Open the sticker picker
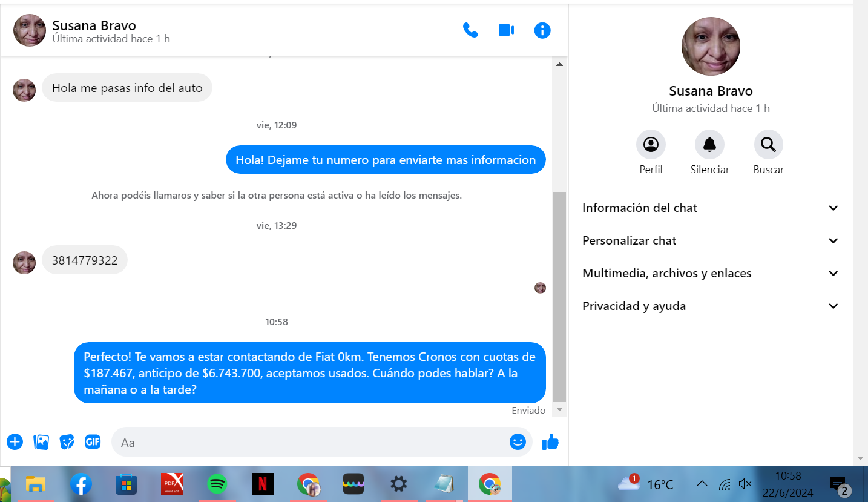Viewport: 868px width, 502px height. 67,442
